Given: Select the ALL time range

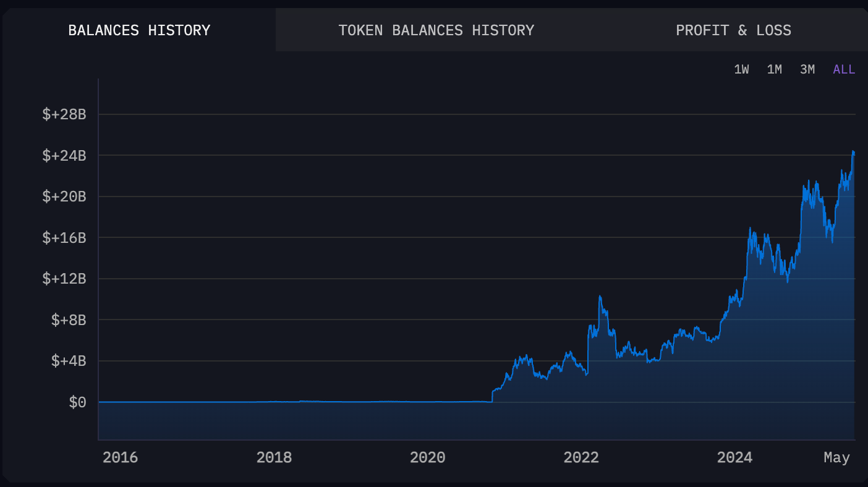Looking at the screenshot, I should pyautogui.click(x=844, y=69).
